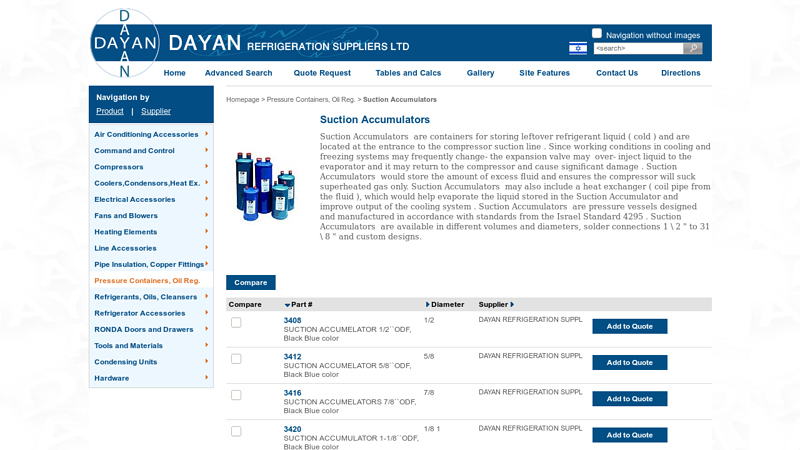The width and height of the screenshot is (800, 450).
Task: Expand Refrigerants, Oils, Cleansers category
Action: (207, 296)
